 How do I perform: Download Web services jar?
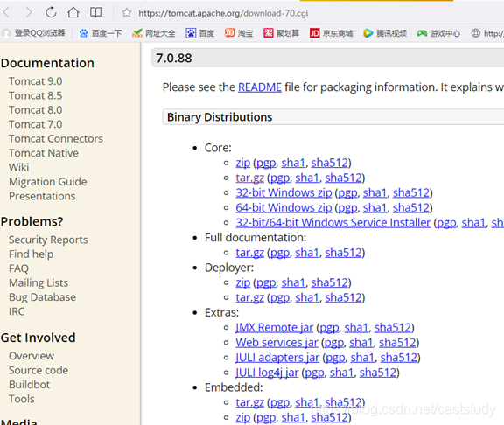[276, 343]
